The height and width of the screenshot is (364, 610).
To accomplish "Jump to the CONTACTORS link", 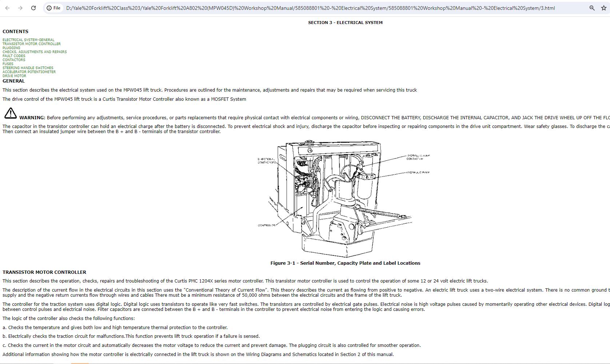I will (x=14, y=60).
